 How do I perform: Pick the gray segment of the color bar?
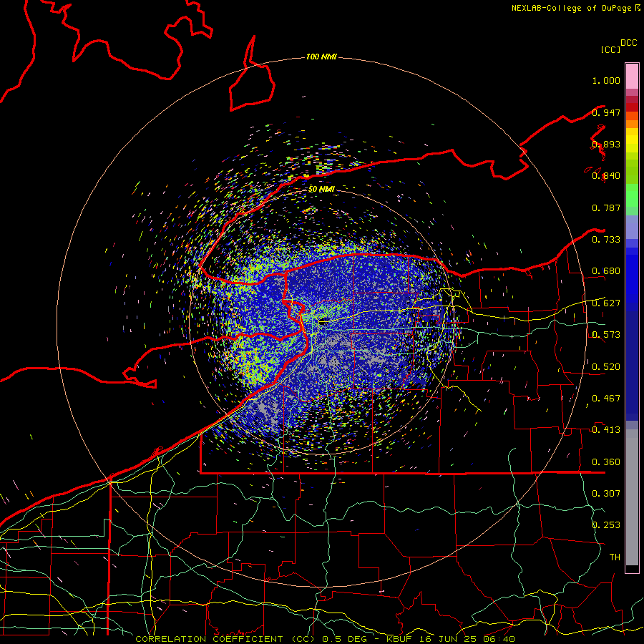point(632,497)
